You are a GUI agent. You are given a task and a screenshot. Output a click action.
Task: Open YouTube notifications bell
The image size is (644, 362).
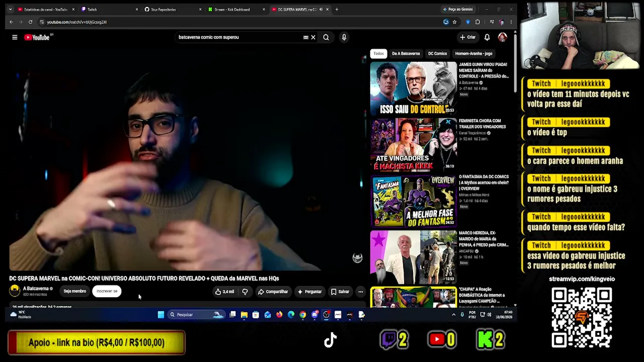487,37
